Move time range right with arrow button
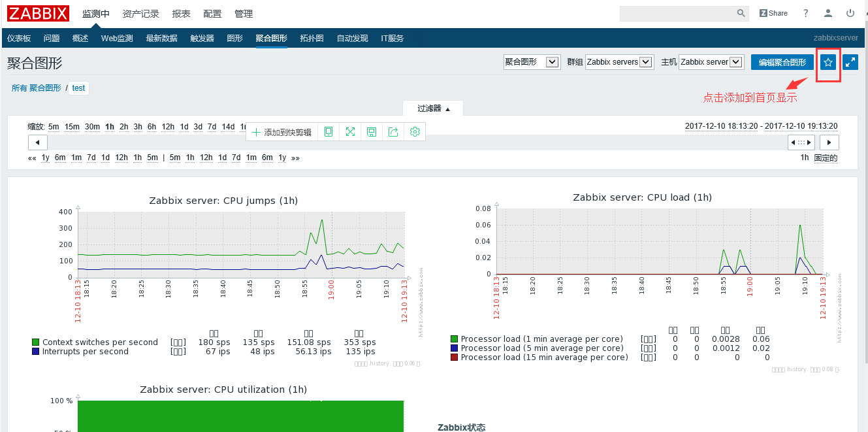The width and height of the screenshot is (868, 432). pos(829,142)
